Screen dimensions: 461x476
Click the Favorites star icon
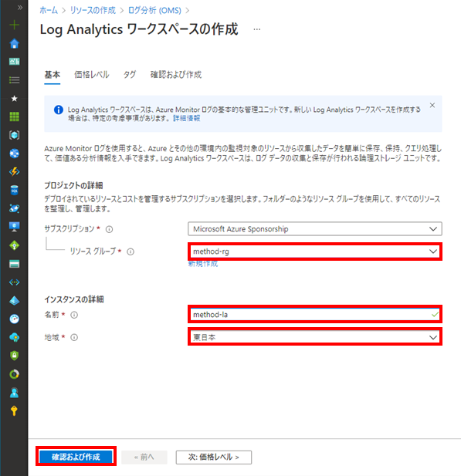coord(14,98)
